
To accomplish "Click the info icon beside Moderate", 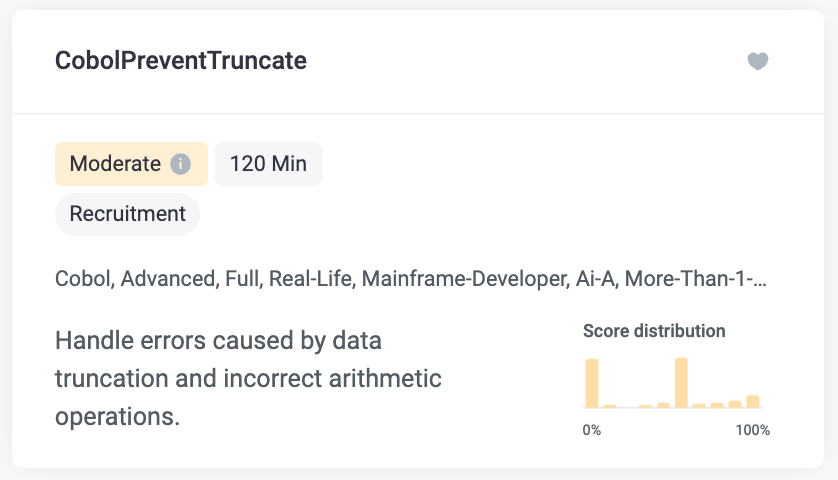I will [180, 164].
